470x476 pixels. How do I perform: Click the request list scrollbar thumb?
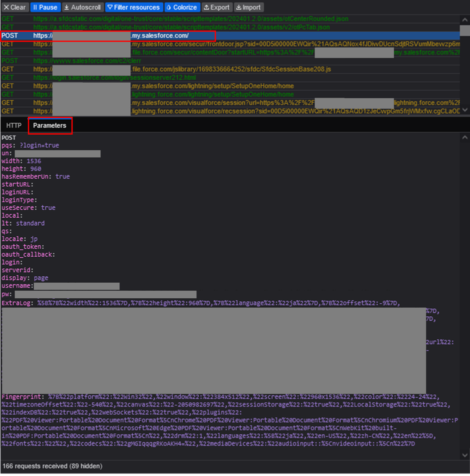465,31
